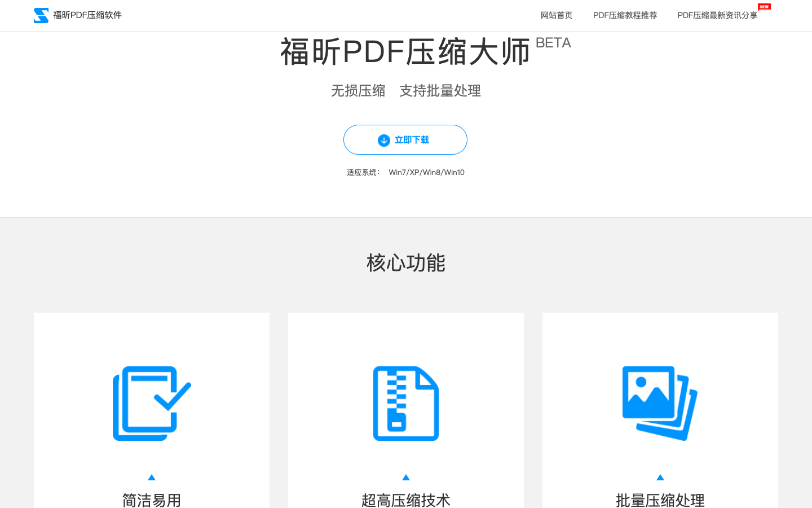Click the blue triangle above 超高压缩技术
812x508 pixels.
pyautogui.click(x=406, y=478)
